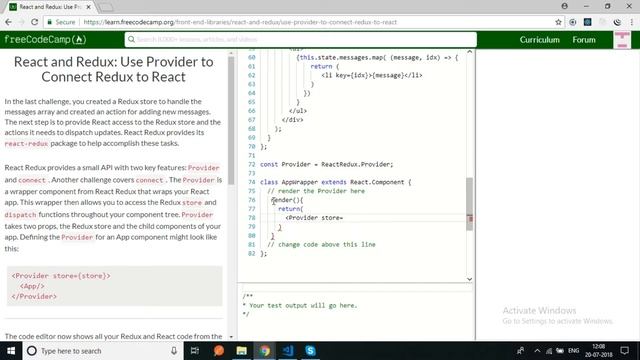640x360 pixels.
Task: Click the dark blue extension icon in the toolbar
Action: tap(587, 22)
